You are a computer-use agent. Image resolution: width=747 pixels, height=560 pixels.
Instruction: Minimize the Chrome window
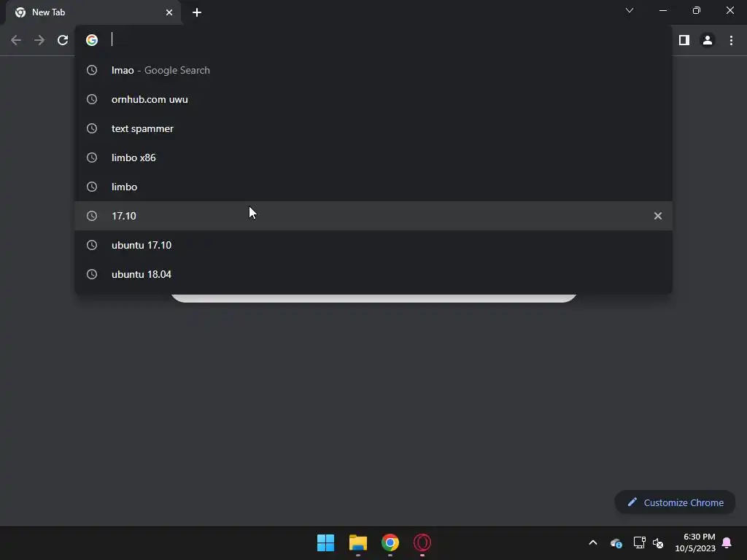663,10
